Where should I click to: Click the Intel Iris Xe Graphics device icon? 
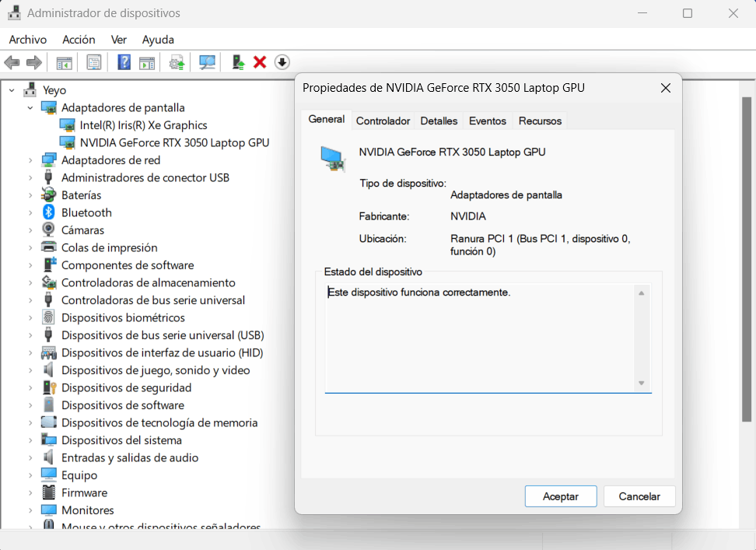(67, 124)
